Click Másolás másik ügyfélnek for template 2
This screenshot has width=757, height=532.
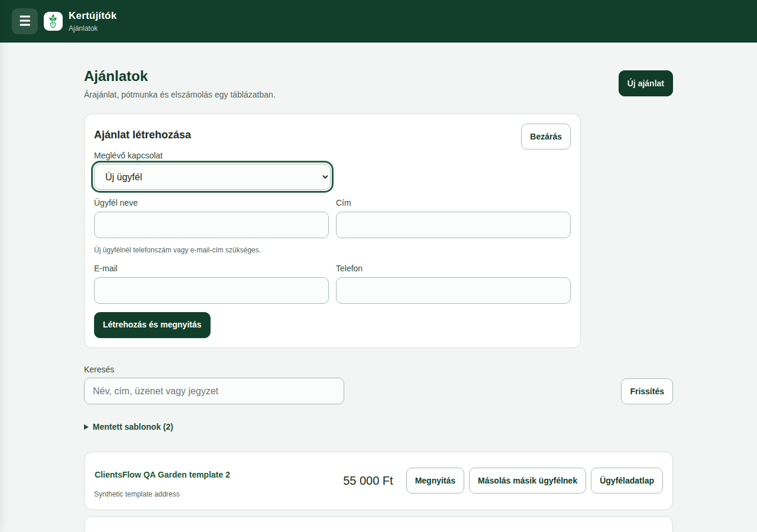[528, 481]
